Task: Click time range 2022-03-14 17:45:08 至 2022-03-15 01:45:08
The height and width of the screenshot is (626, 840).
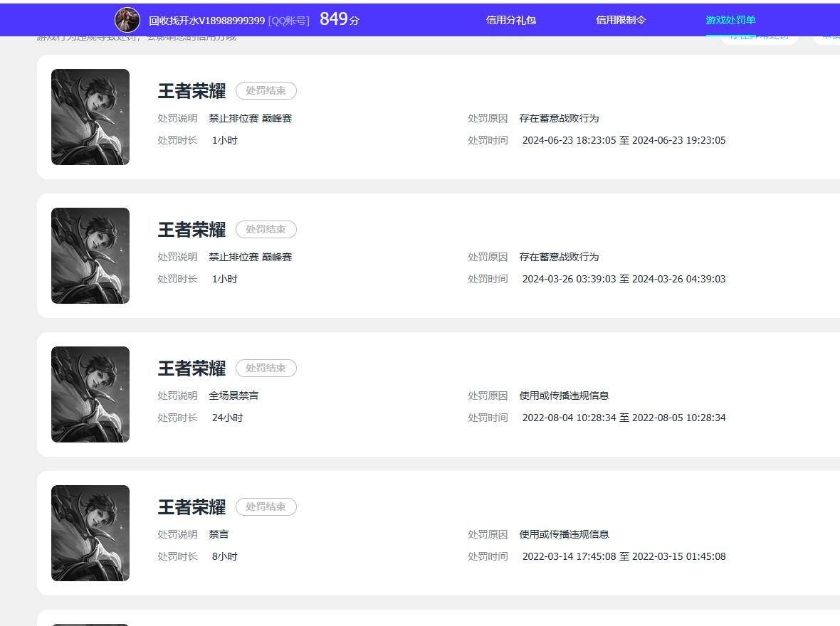Action: tap(624, 556)
